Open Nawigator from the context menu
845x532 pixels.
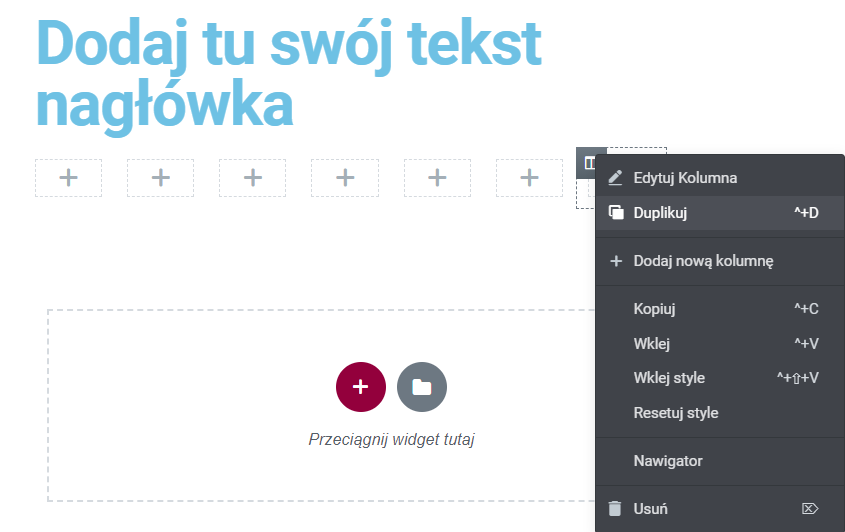pyautogui.click(x=668, y=461)
